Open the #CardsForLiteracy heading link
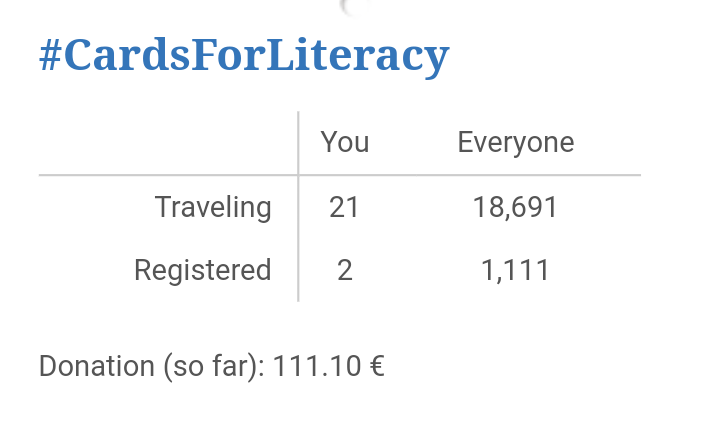 (x=244, y=55)
